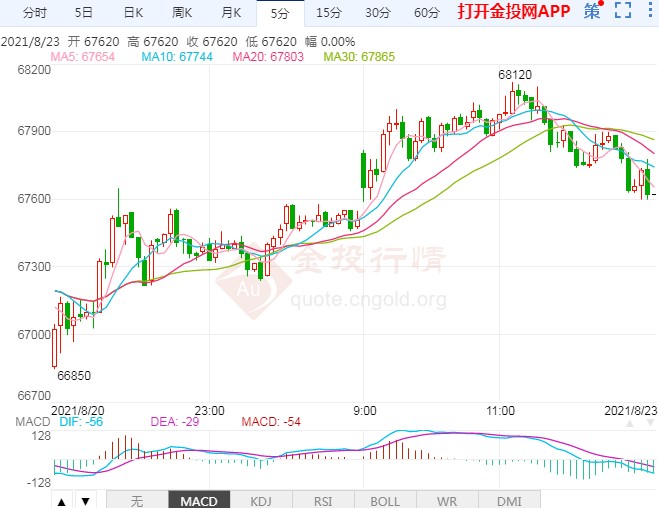Click the 2021/8/20 axis date label

(78, 411)
